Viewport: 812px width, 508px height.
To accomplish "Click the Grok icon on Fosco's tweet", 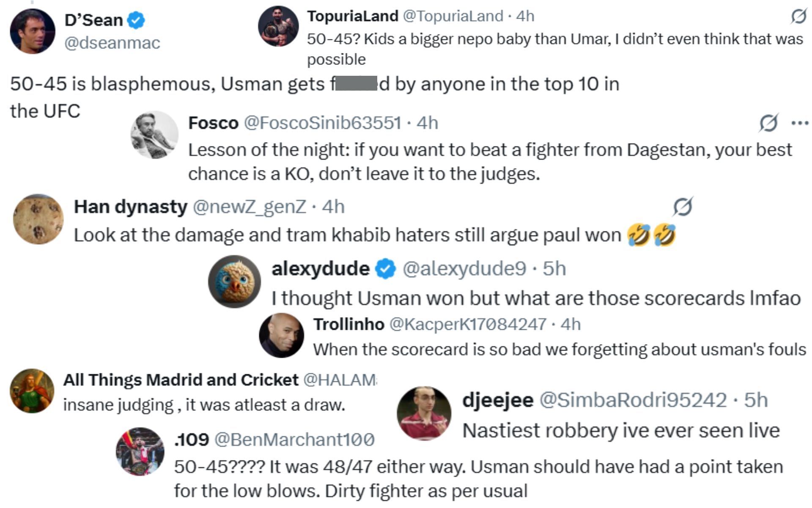I will click(x=768, y=123).
